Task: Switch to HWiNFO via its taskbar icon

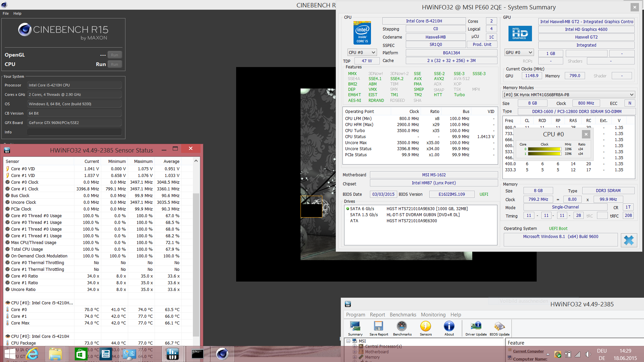Action: coord(173,354)
